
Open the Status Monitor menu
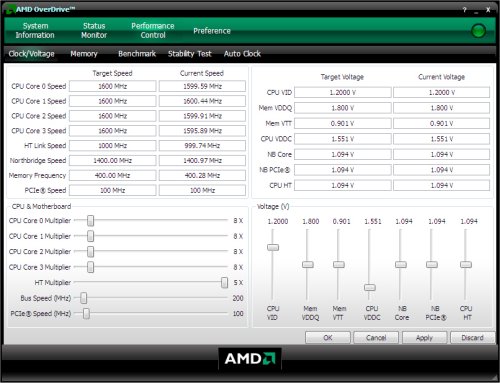click(x=94, y=31)
